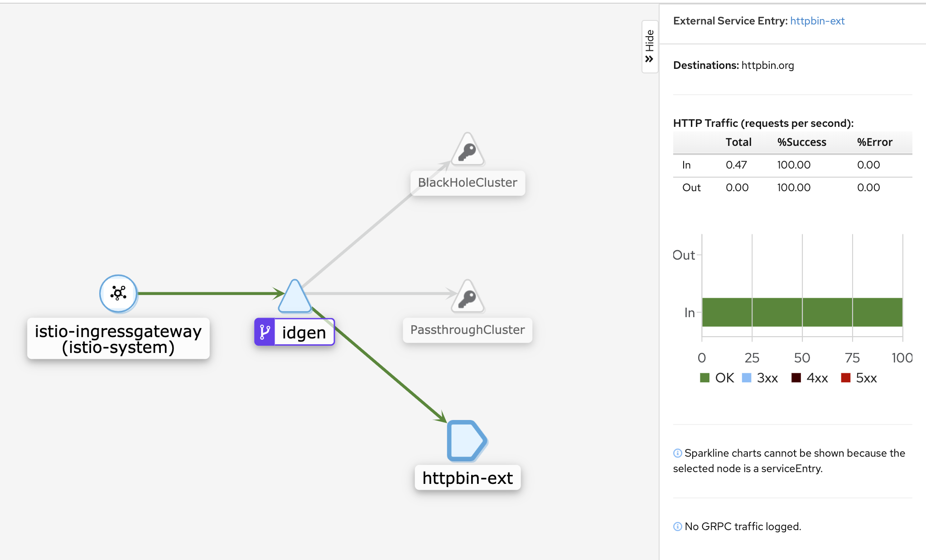The image size is (926, 560).
Task: Click the istio-ingressgateway (istio-system) label
Action: 118,339
